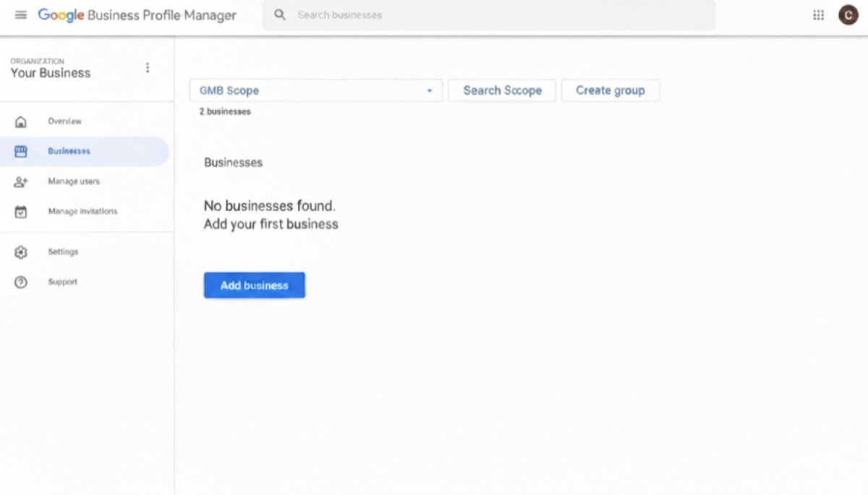Open Manage invitations page

(x=85, y=212)
